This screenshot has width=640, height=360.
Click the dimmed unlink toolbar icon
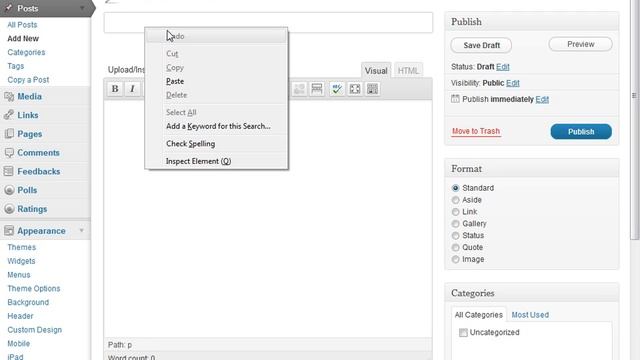299,89
